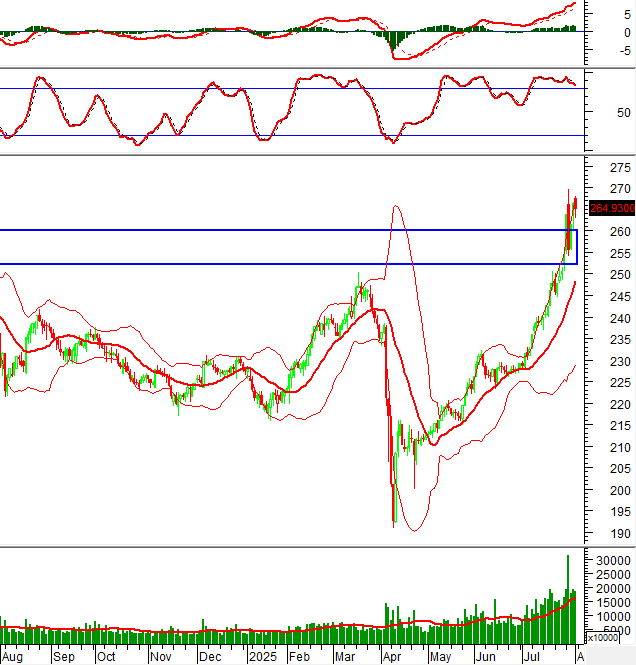636x665 pixels.
Task: Click the Oct label on time axis
Action: [x=106, y=657]
